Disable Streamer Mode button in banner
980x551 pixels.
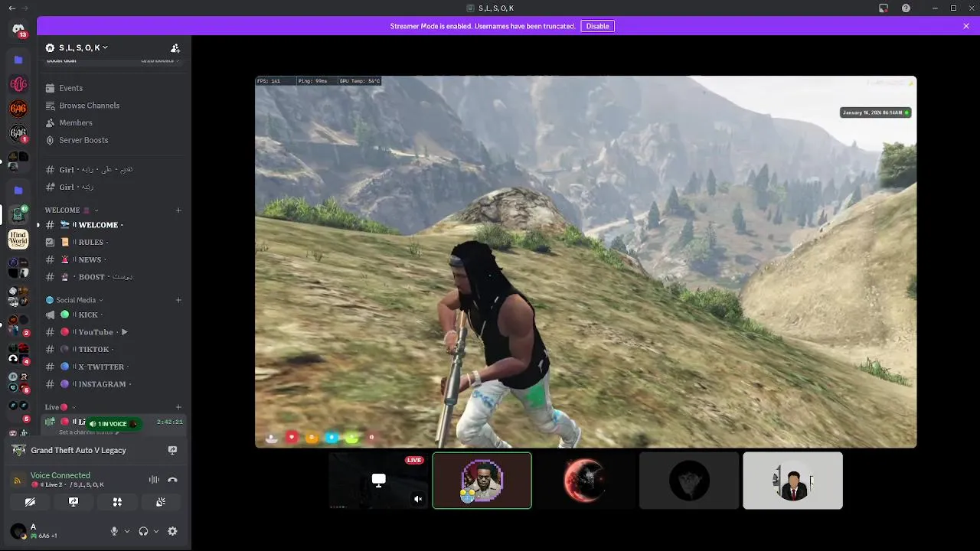pyautogui.click(x=597, y=26)
